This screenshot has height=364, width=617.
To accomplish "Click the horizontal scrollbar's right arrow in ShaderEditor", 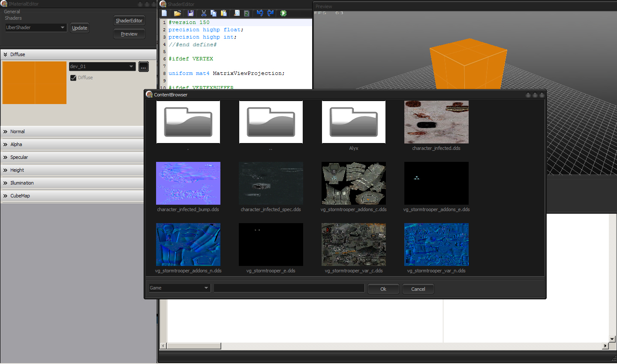I will click(605, 346).
